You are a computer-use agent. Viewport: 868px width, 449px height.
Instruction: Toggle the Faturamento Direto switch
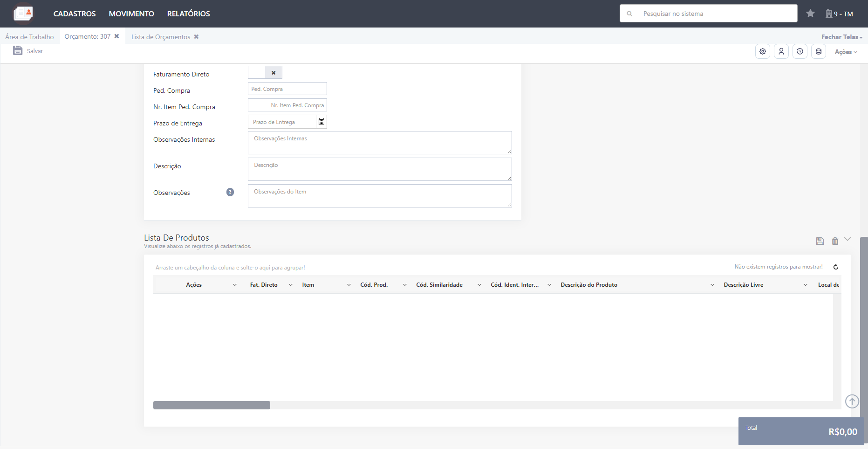pyautogui.click(x=265, y=72)
